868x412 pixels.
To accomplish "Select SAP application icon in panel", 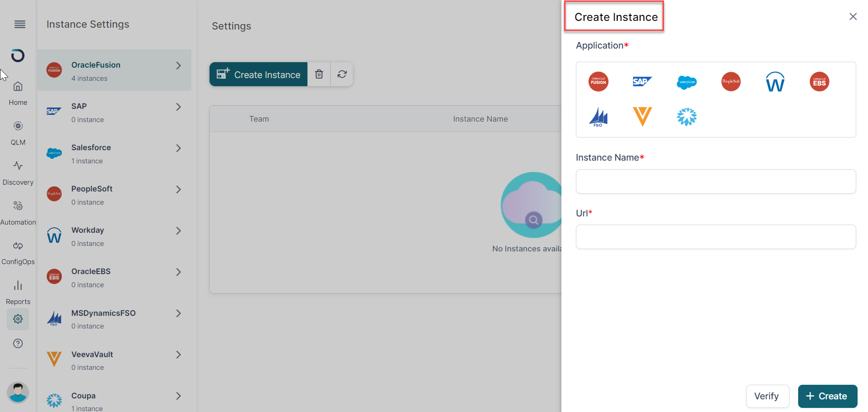I will pos(642,82).
